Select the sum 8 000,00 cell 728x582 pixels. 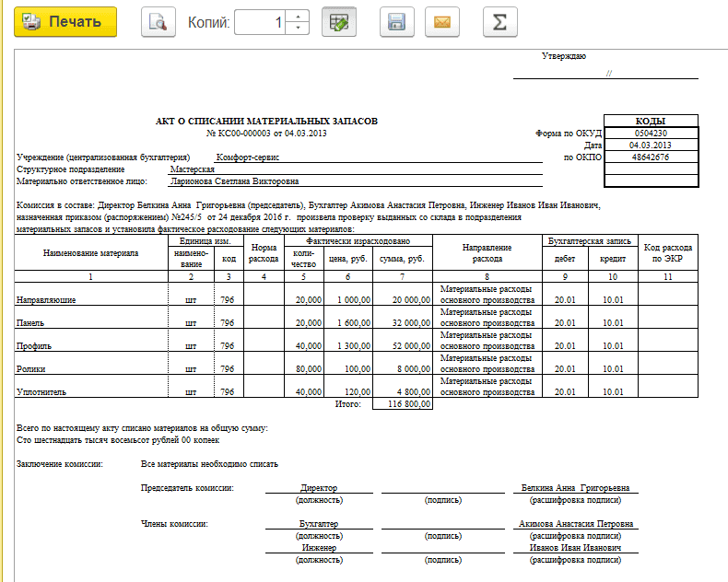pyautogui.click(x=403, y=364)
